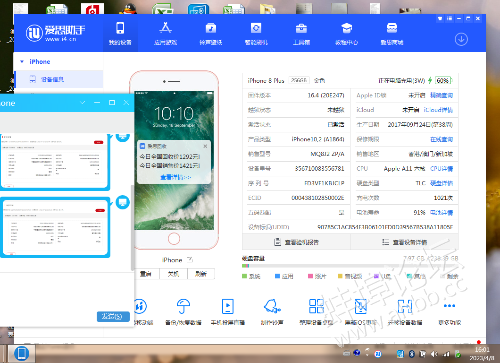This screenshot has height=363, width=500.
Task: Click the blue Apps legend swatch
Action: [x=277, y=276]
